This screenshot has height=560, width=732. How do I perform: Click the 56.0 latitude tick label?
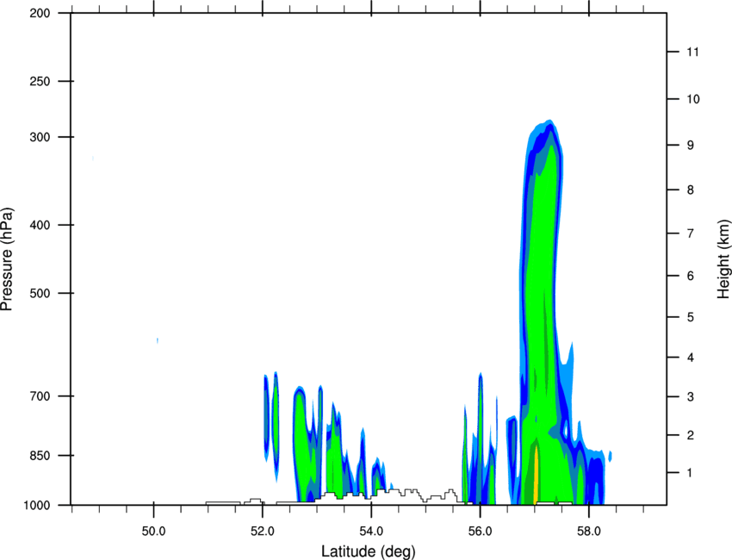pos(480,532)
